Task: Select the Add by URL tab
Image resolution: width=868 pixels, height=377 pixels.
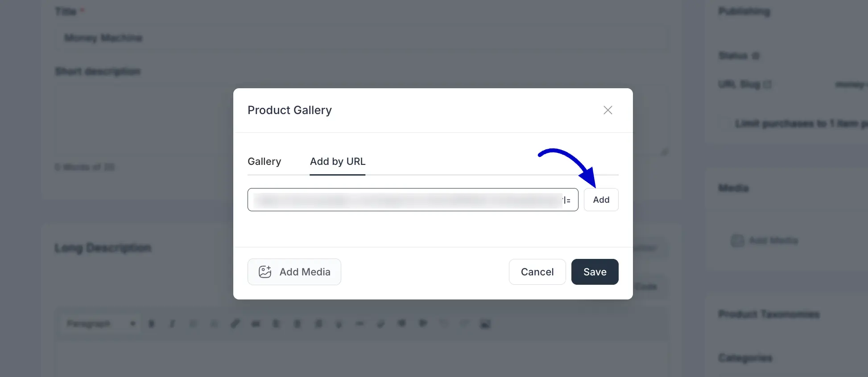Action: pyautogui.click(x=337, y=161)
